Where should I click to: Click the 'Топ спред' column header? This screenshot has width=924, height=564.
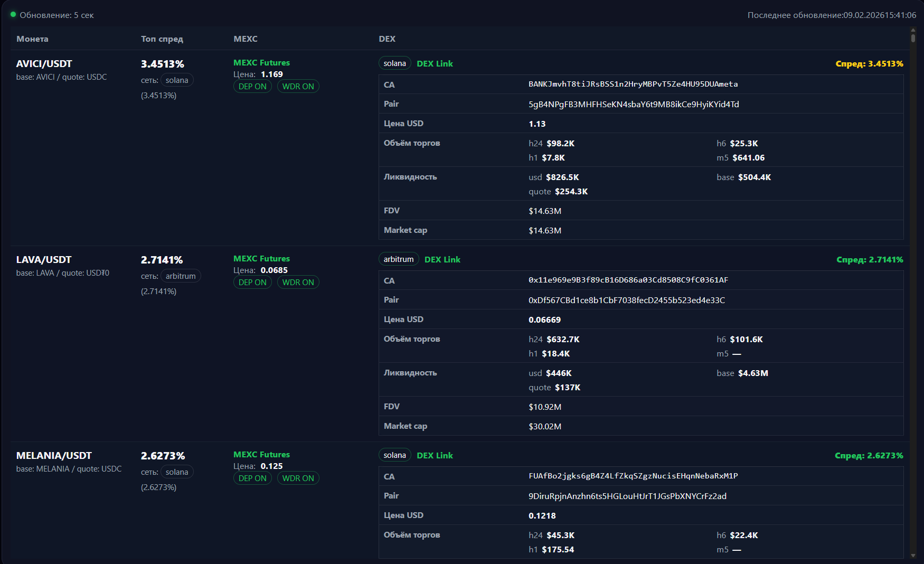pyautogui.click(x=162, y=39)
